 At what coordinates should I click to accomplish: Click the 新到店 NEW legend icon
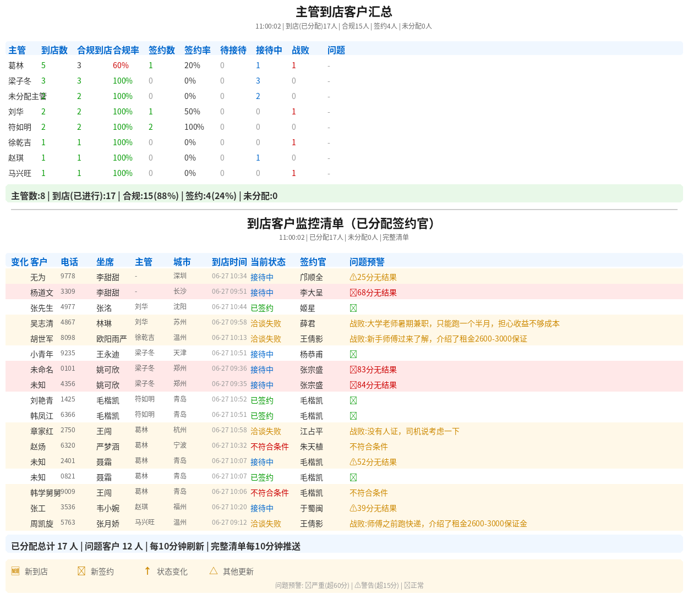click(15, 571)
